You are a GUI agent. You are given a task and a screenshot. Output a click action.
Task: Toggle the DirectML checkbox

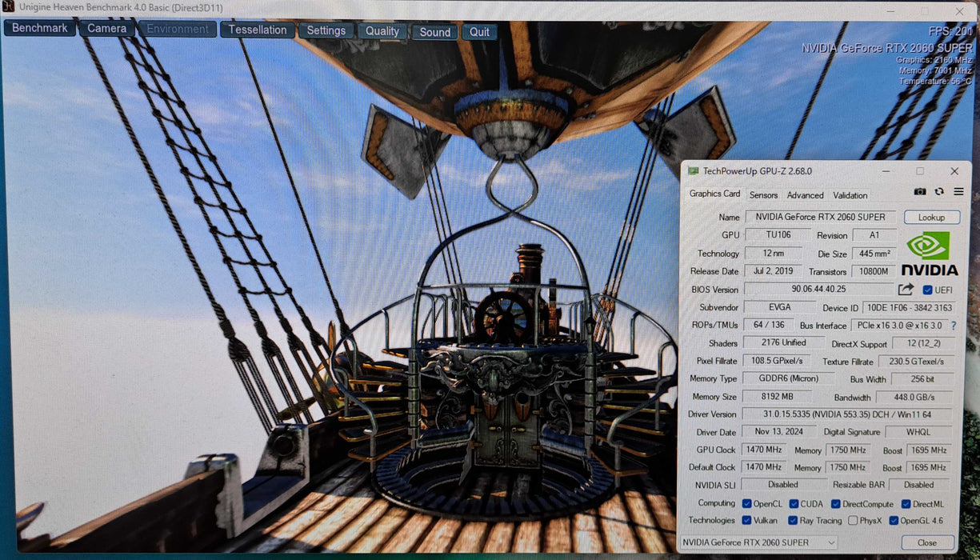pyautogui.click(x=906, y=503)
